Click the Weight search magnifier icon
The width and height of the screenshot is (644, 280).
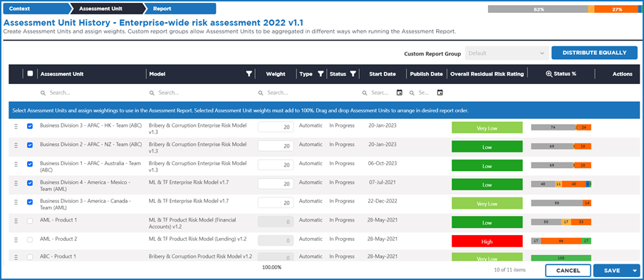click(x=261, y=93)
